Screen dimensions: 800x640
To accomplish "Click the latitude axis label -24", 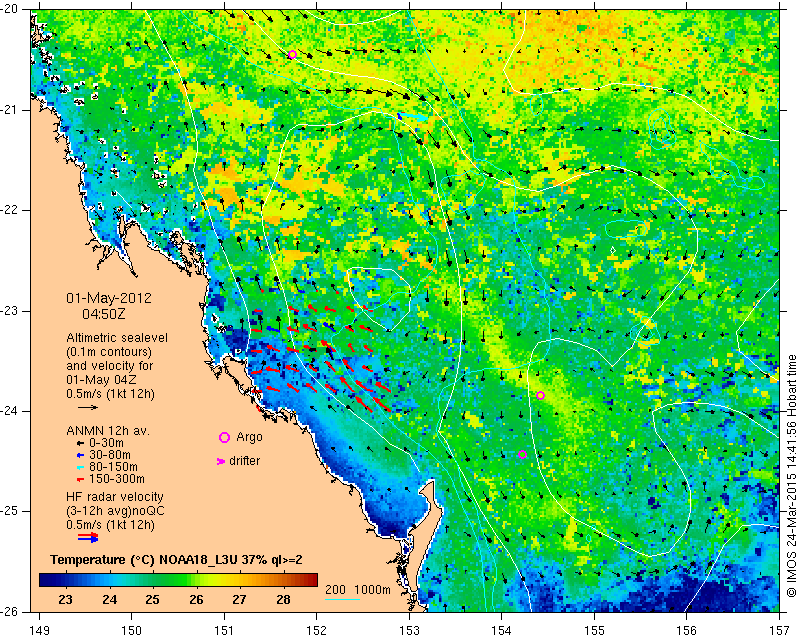I will tap(10, 411).
